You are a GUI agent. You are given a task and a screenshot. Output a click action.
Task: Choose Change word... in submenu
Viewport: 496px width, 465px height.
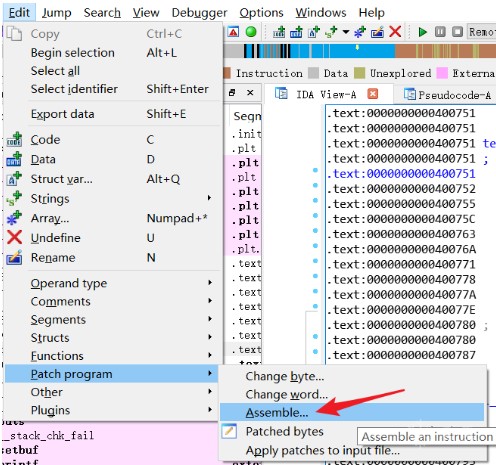point(352,394)
